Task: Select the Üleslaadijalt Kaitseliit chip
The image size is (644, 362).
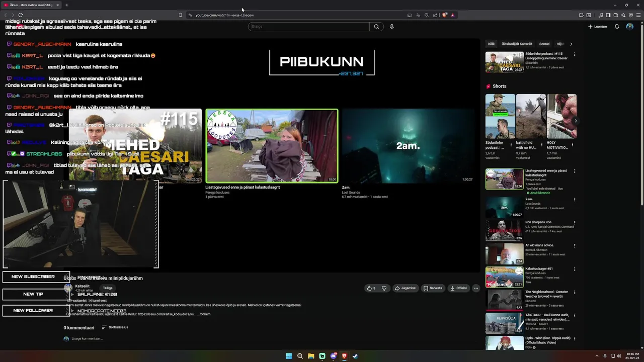Action: point(517,44)
